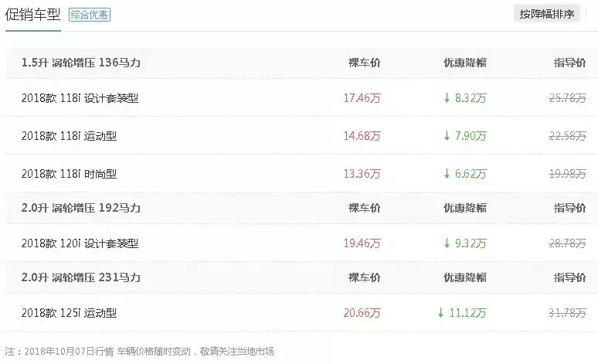The height and width of the screenshot is (364, 598).
Task: Click the 2.0升 涡轮增压 231马力 group header
Action: (81, 277)
